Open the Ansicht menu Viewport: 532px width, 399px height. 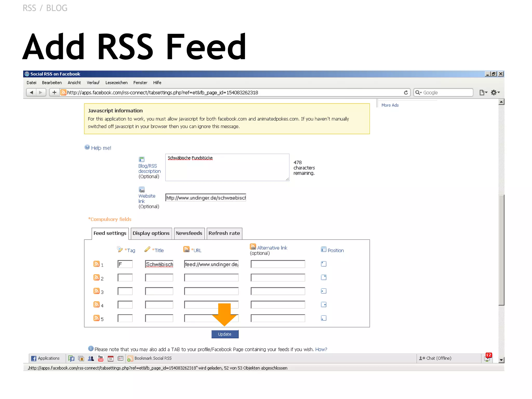point(74,83)
